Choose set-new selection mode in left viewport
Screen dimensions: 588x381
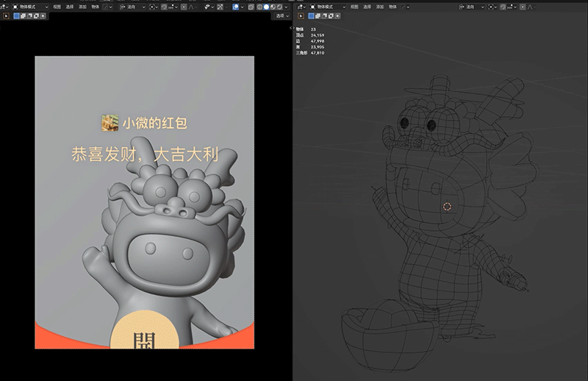coord(16,15)
